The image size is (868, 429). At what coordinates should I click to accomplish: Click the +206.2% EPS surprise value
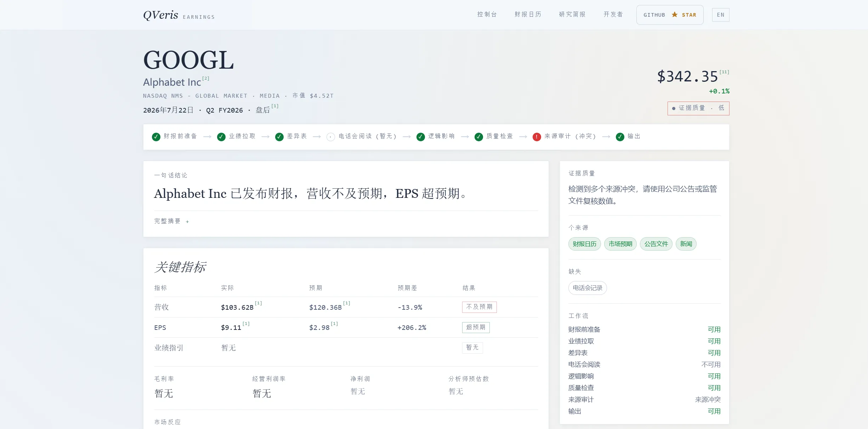[x=412, y=328]
